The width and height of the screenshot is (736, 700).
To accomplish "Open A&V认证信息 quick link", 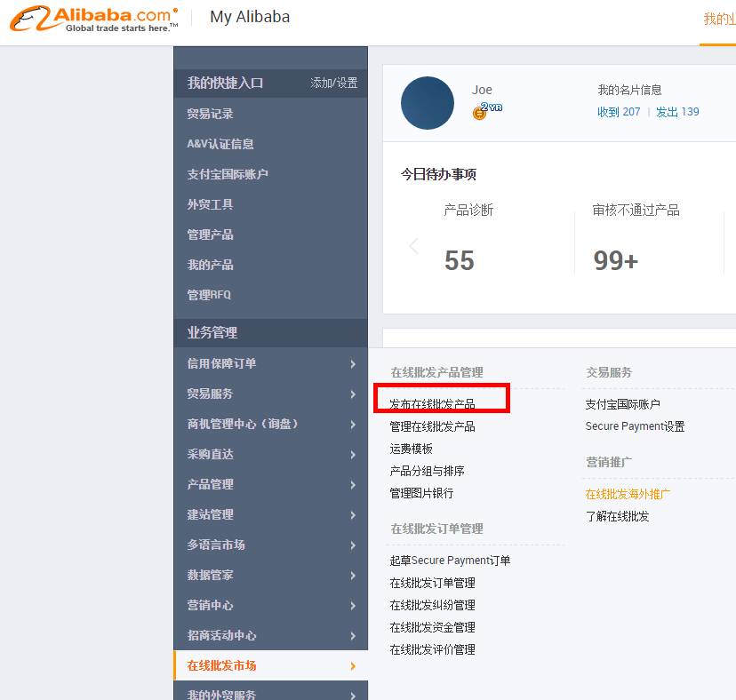I will click(x=220, y=144).
